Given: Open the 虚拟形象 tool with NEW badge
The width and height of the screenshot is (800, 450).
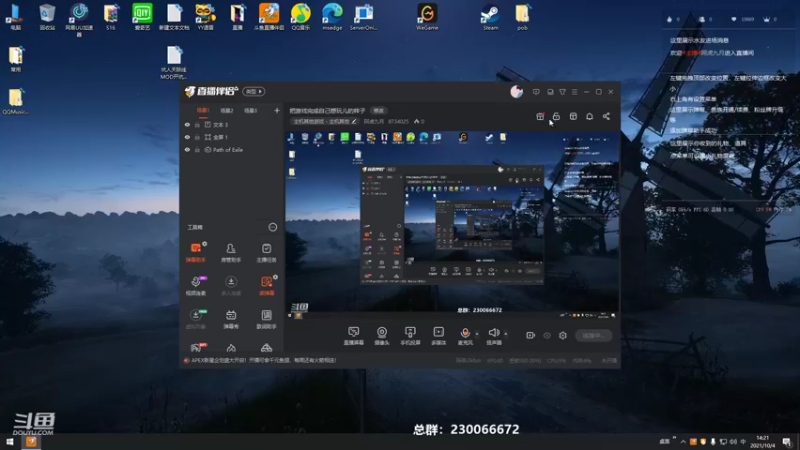Looking at the screenshot, I should pos(196,319).
